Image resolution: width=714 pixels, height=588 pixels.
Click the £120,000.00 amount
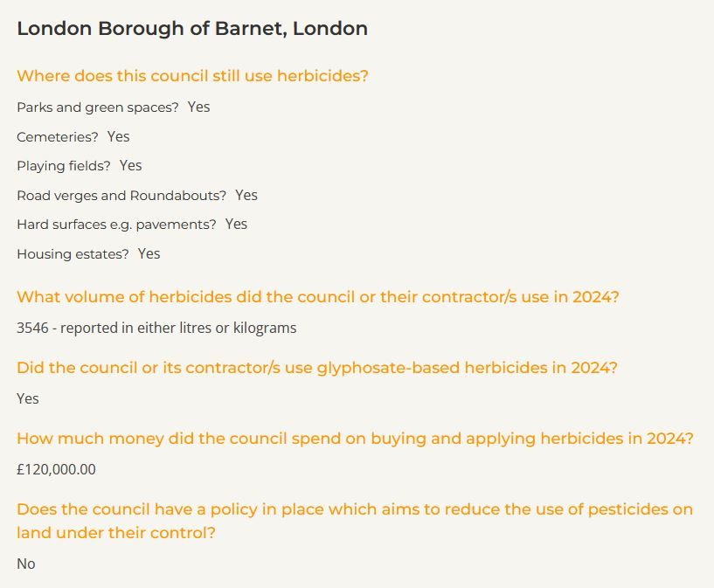pyautogui.click(x=56, y=470)
